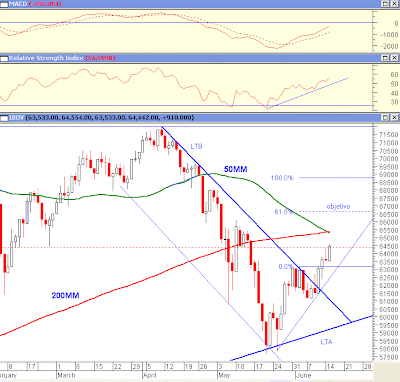The height and width of the screenshot is (382, 400).
Task: Click the 65000 price scale value
Action: (x=389, y=238)
